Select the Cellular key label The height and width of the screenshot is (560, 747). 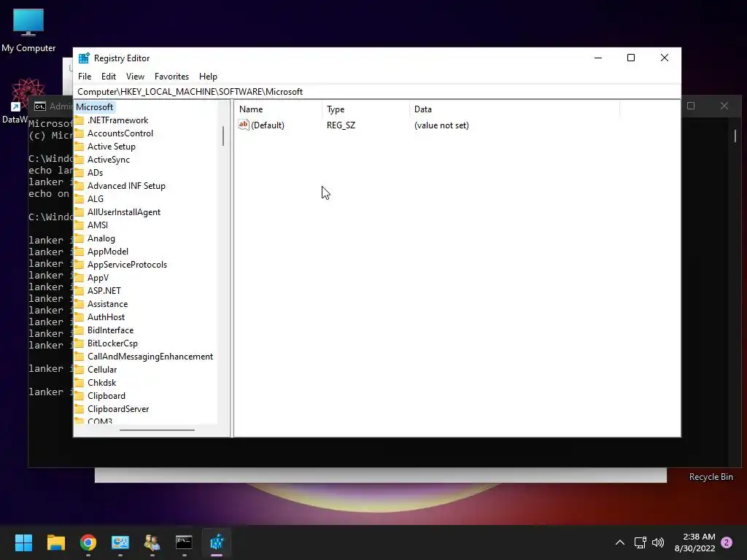102,370
